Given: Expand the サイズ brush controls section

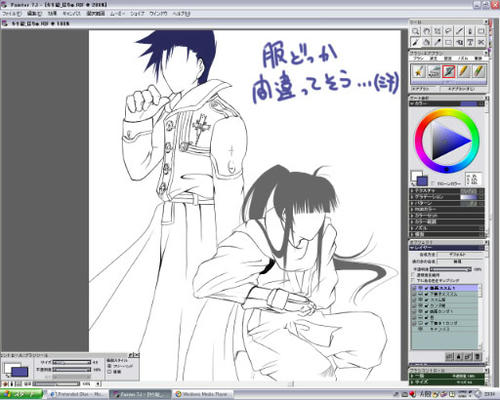Looking at the screenshot, I should click(x=412, y=382).
